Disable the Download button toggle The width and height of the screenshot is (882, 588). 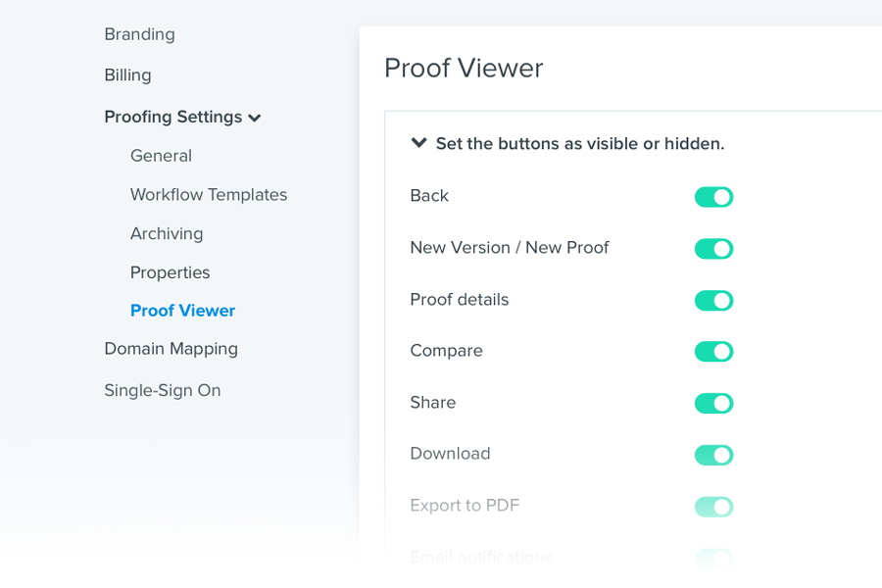click(713, 455)
